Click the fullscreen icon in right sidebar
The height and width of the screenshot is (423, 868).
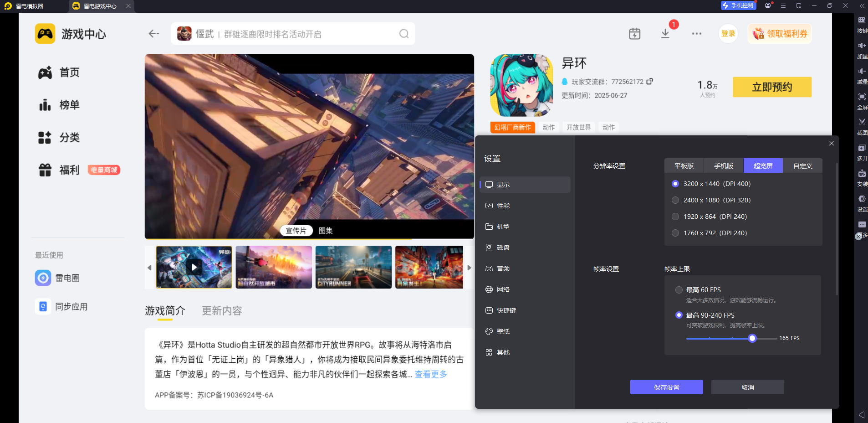pyautogui.click(x=862, y=97)
